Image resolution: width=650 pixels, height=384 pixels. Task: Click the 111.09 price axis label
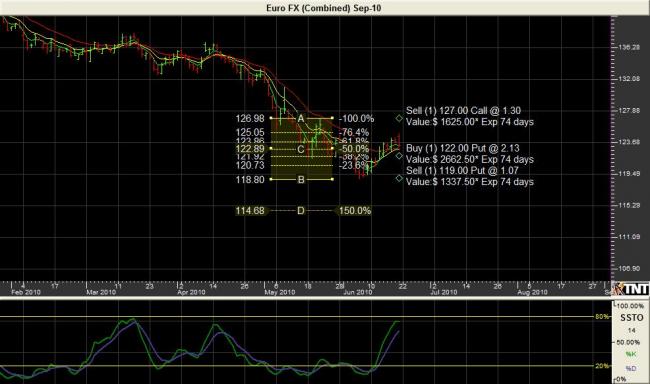628,237
